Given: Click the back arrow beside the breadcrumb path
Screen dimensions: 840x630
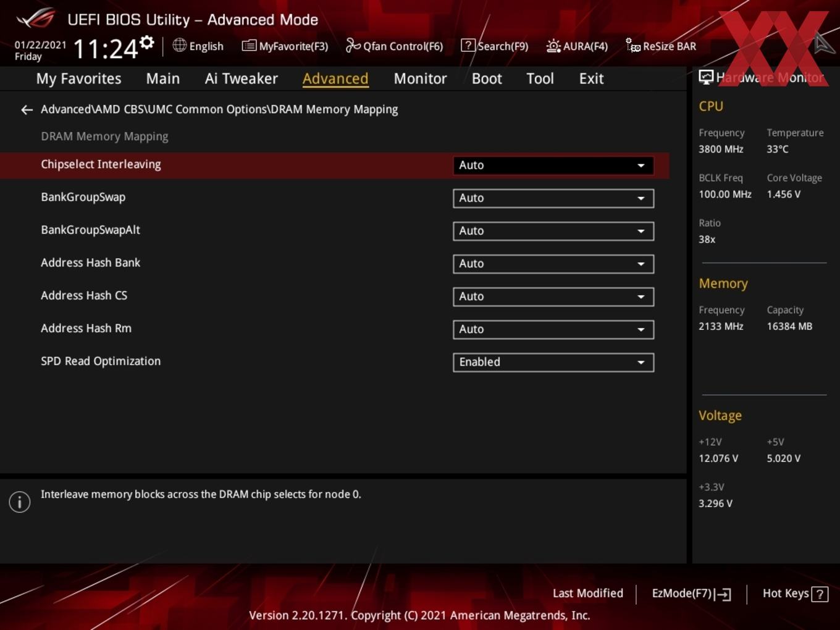Looking at the screenshot, I should pos(27,110).
